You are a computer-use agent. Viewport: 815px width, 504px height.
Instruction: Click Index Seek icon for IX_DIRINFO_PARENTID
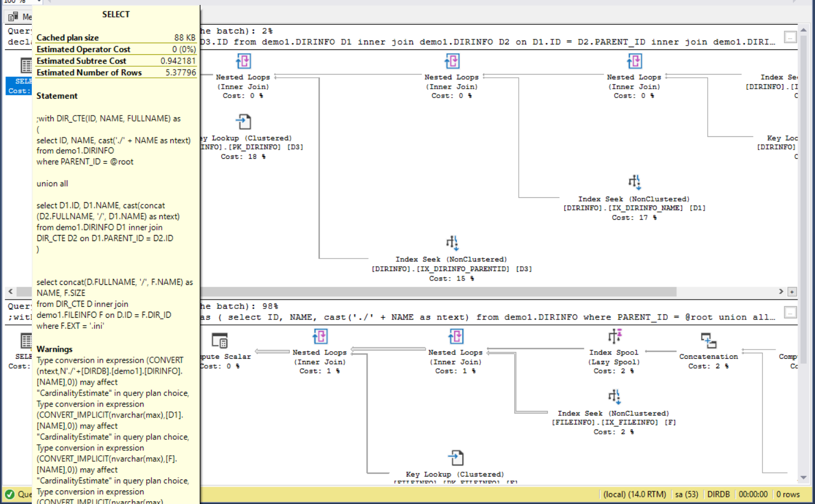click(451, 242)
